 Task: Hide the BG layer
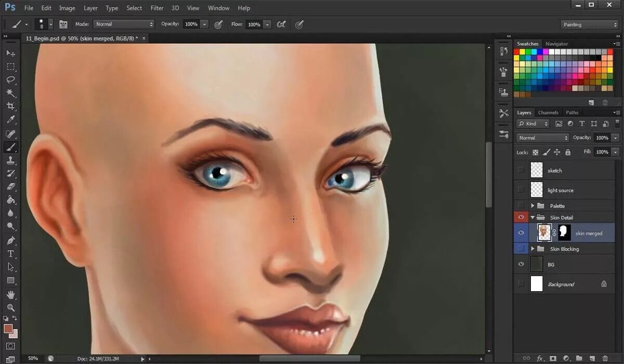[x=521, y=265]
